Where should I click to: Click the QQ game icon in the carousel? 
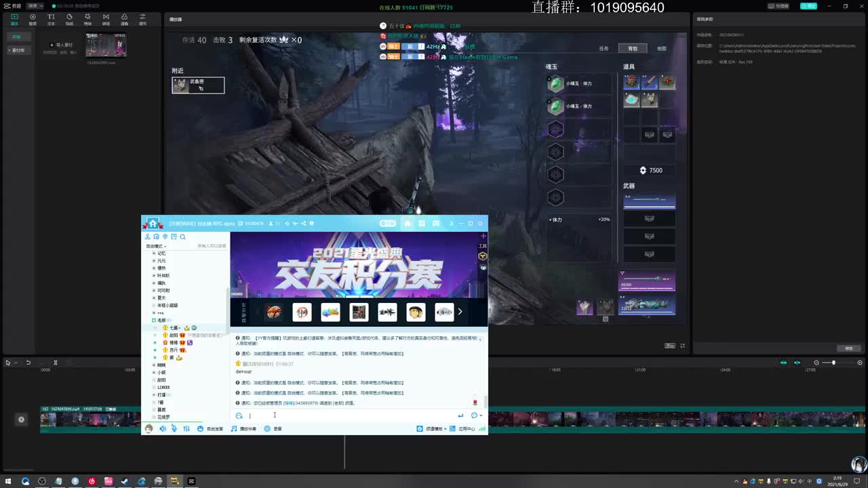(x=330, y=312)
